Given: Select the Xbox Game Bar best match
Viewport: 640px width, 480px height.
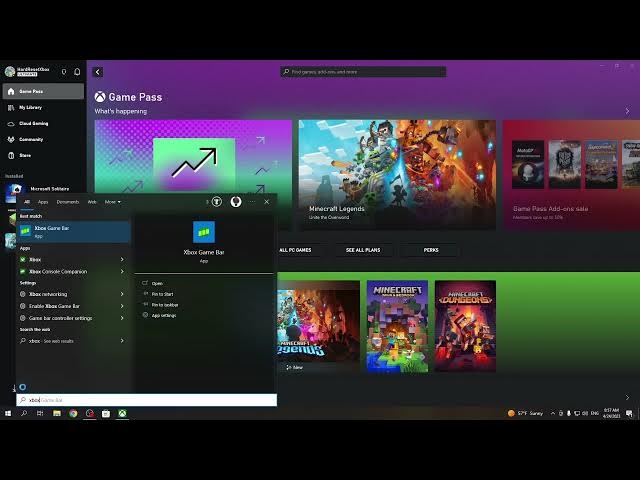Looking at the screenshot, I should (73, 231).
